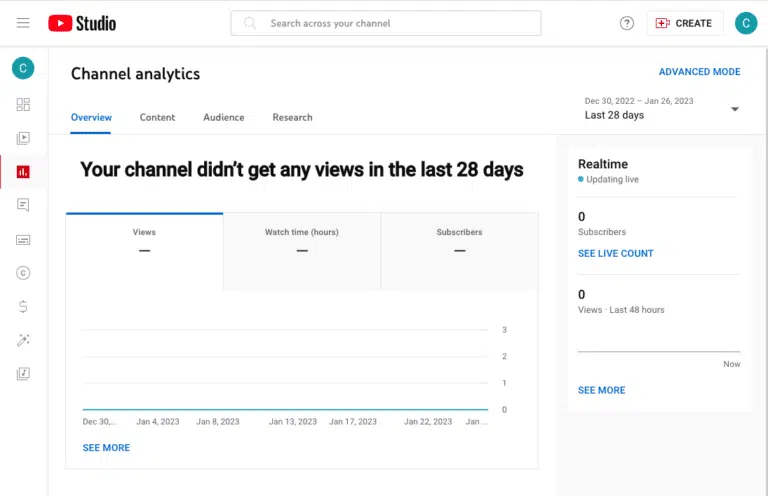The height and width of the screenshot is (496, 768).
Task: Click SEE MORE in the Realtime panel
Action: click(x=601, y=390)
